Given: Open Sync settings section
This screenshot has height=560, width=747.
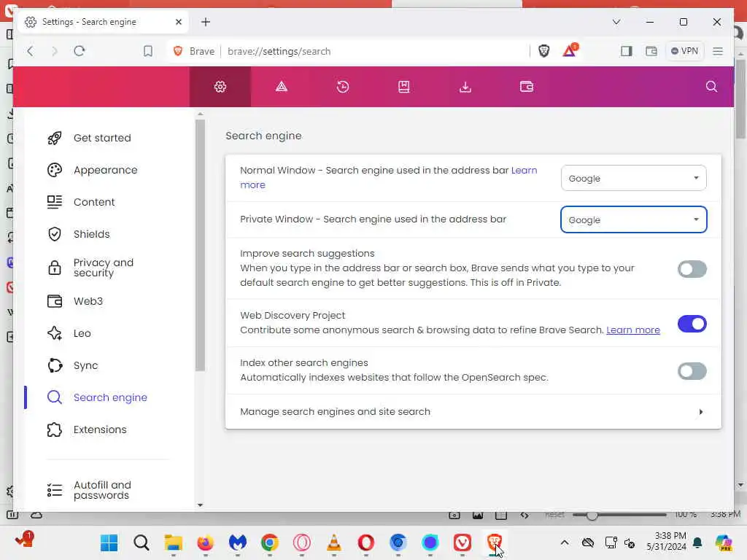Looking at the screenshot, I should pos(85,365).
